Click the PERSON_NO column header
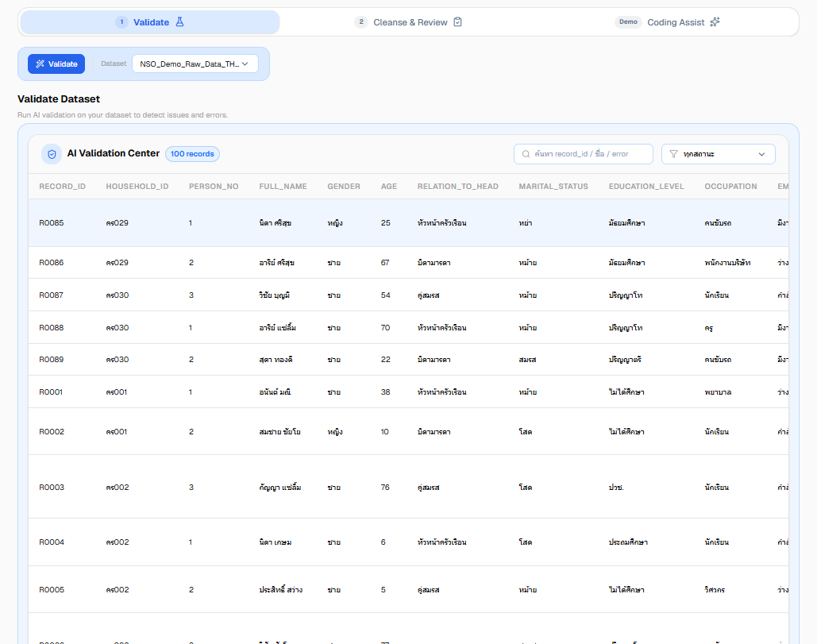This screenshot has height=644, width=817. point(214,187)
